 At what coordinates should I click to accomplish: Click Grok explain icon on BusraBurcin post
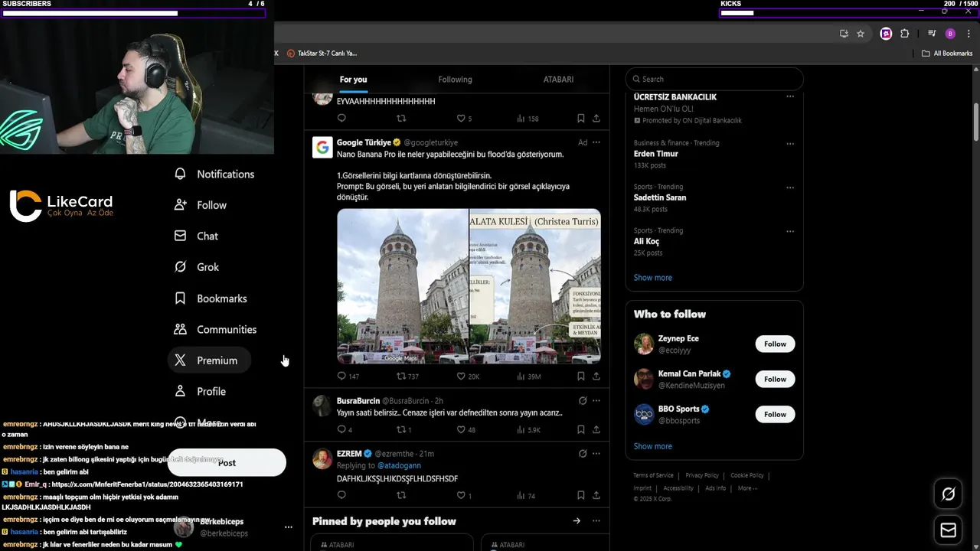pos(583,400)
